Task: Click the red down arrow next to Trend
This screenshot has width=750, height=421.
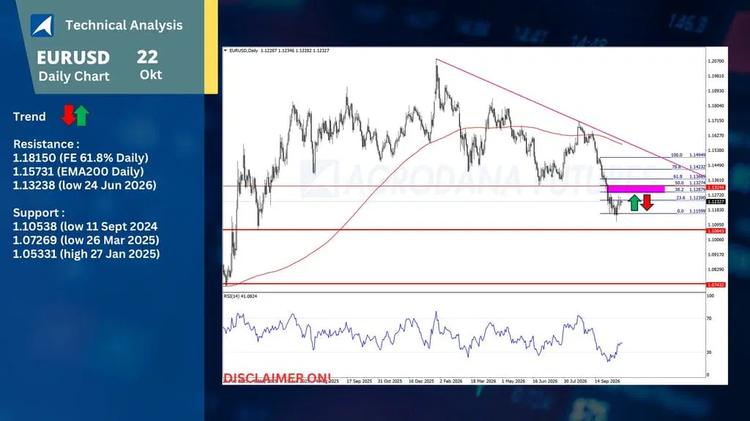Action: click(x=68, y=115)
